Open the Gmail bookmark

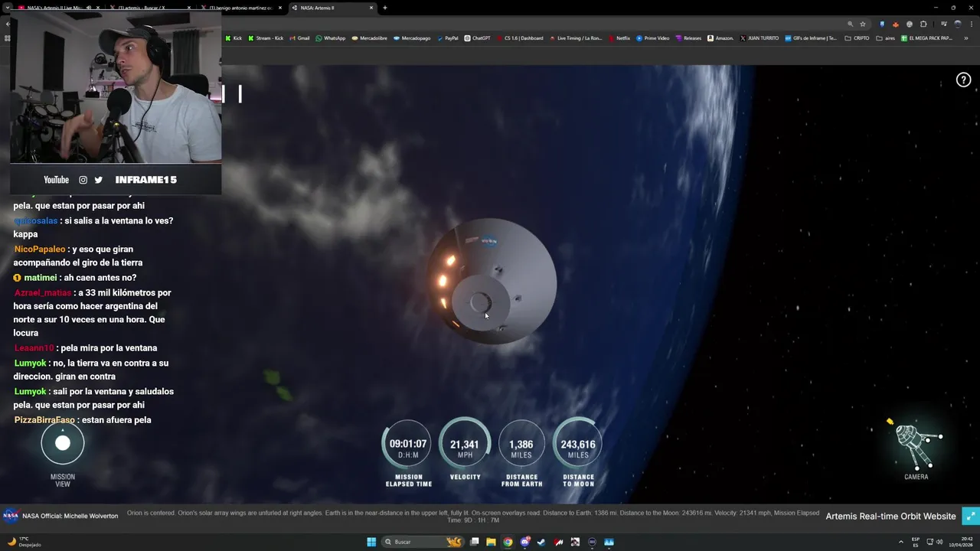pyautogui.click(x=299, y=37)
